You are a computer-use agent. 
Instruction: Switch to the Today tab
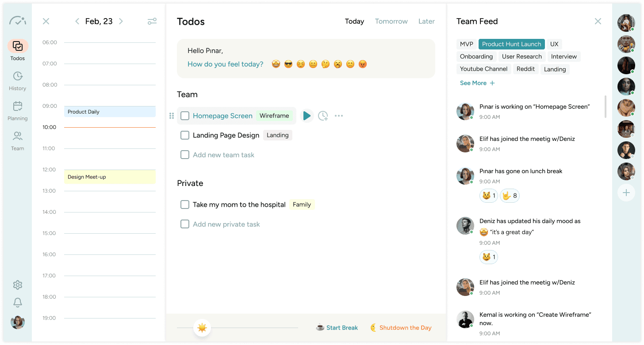point(354,21)
